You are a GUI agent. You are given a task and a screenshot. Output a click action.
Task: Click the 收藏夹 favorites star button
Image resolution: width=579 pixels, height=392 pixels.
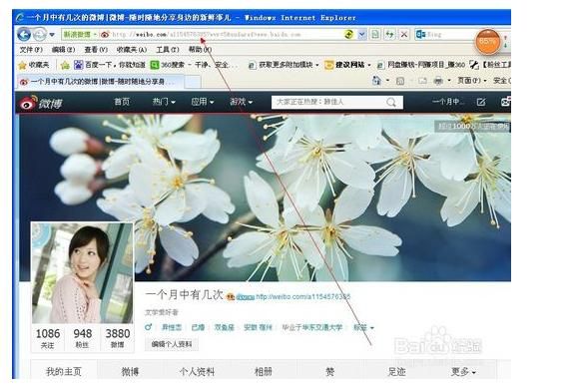point(33,65)
